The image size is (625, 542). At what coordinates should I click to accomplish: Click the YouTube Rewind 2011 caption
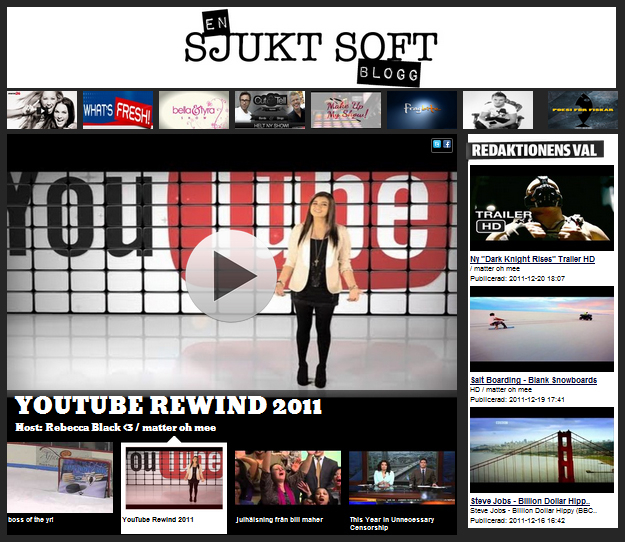click(158, 520)
